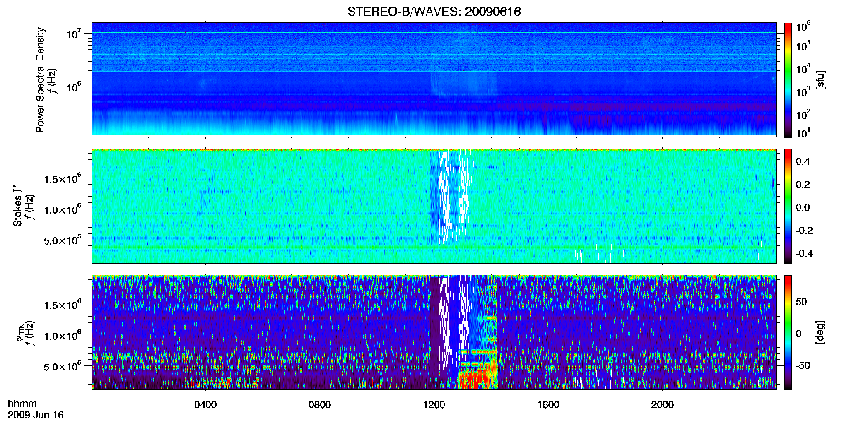This screenshot has width=868, height=447.
Task: Click the 5.0×10⁵ tick on phi RTN axis
Action: point(63,366)
